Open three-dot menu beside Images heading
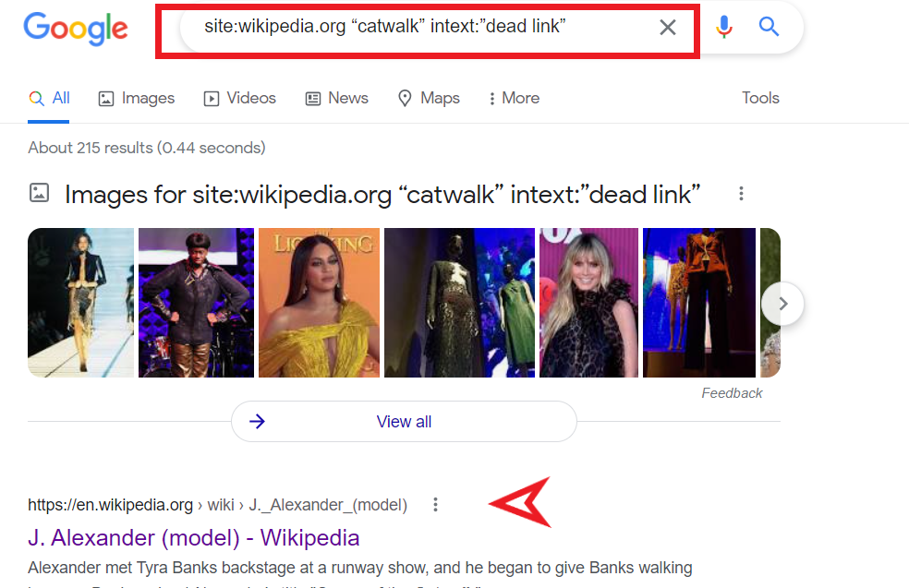This screenshot has width=909, height=588. [x=741, y=194]
